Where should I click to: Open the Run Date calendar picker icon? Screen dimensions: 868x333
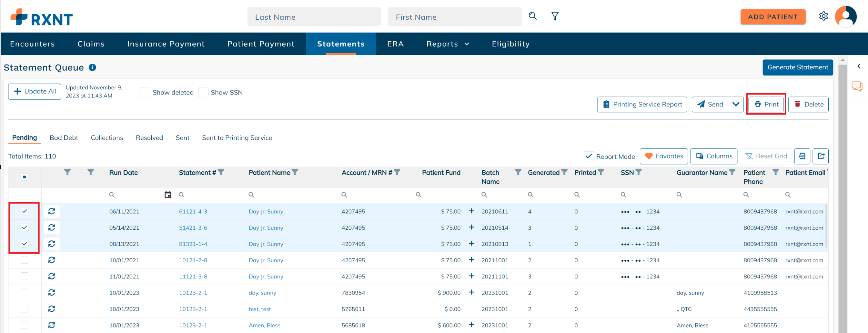tap(168, 195)
